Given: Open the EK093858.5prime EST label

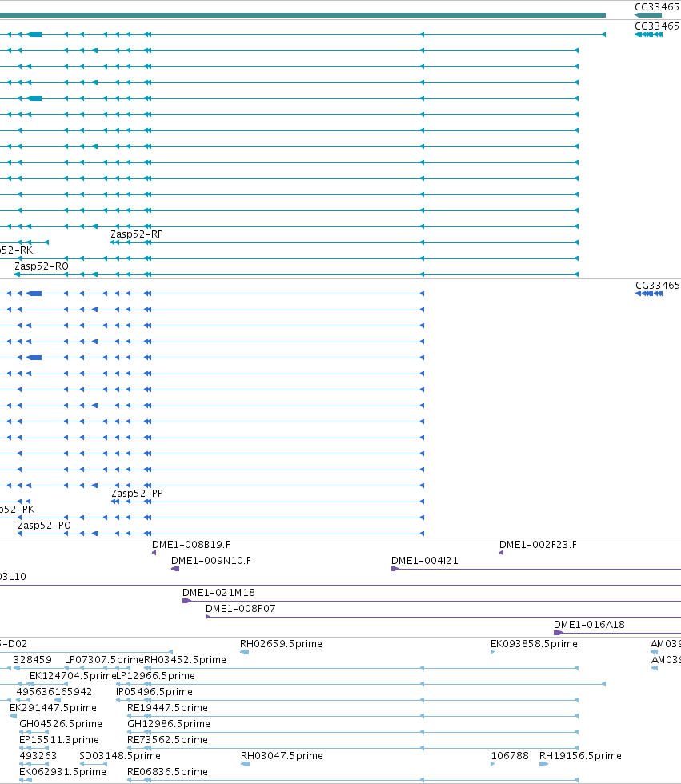Looking at the screenshot, I should coord(534,643).
